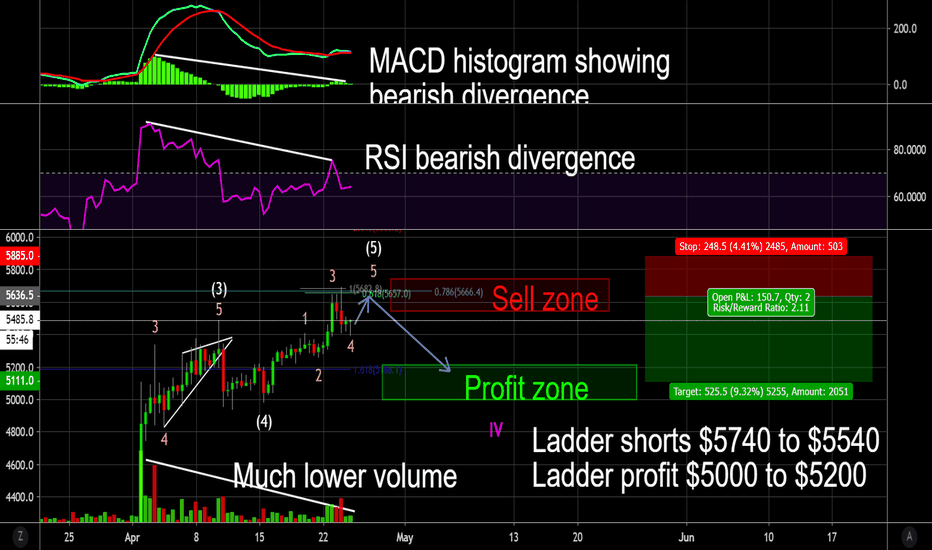The width and height of the screenshot is (932, 550).
Task: Select the RSI bearish divergence annotation
Action: [500, 158]
